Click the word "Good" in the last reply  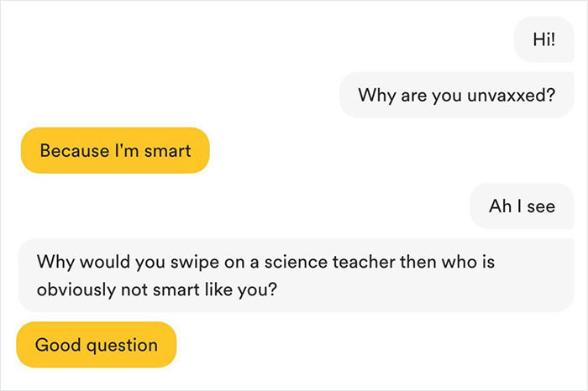tap(55, 345)
